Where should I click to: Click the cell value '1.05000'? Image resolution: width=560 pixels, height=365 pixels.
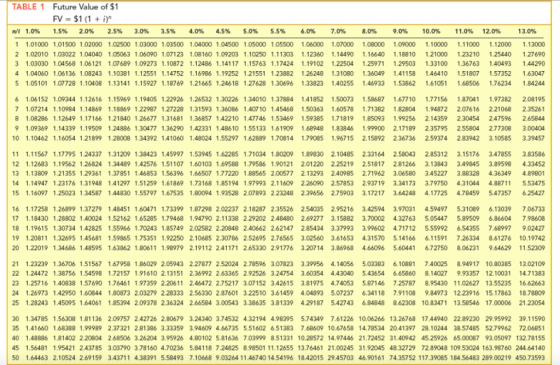coord(255,45)
